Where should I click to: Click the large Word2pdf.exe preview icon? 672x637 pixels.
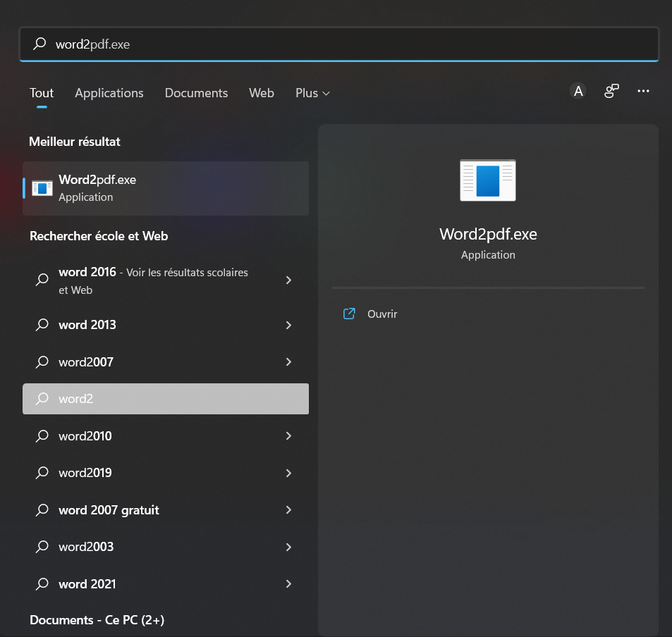(x=487, y=180)
